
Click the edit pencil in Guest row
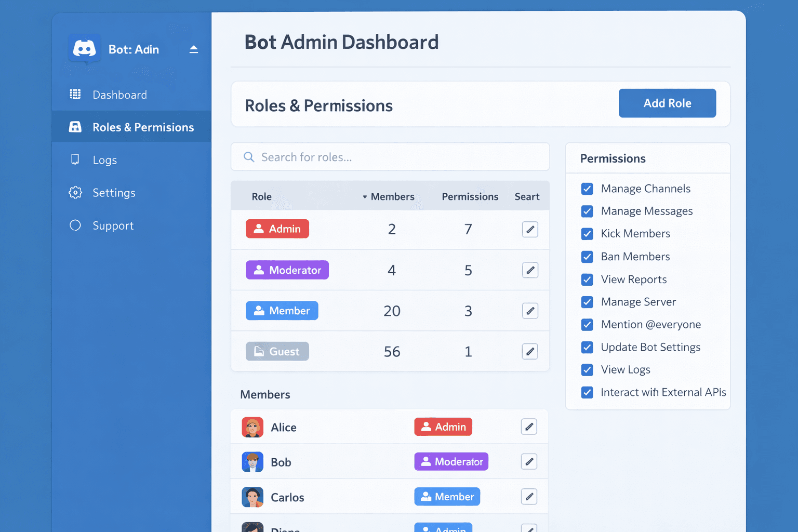(x=530, y=352)
